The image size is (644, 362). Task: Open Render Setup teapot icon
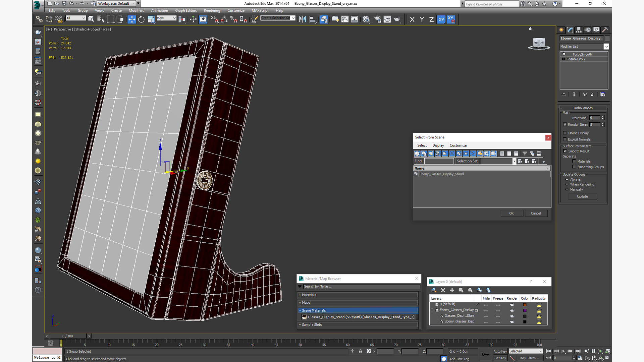[378, 19]
